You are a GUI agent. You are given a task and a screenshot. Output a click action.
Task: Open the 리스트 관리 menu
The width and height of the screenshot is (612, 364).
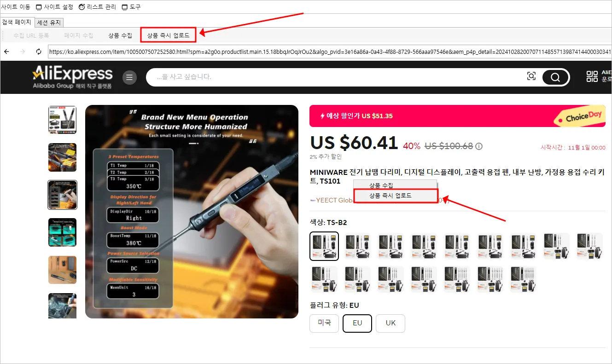tap(97, 7)
